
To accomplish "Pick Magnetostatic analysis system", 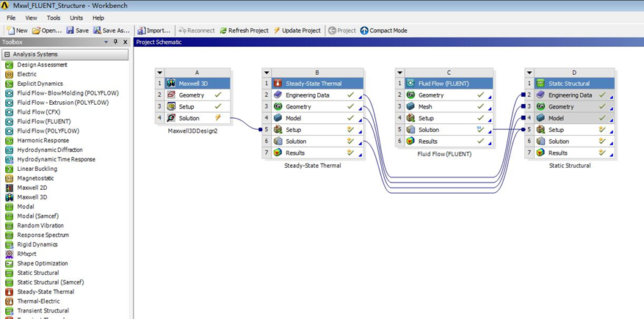I will click(x=35, y=178).
